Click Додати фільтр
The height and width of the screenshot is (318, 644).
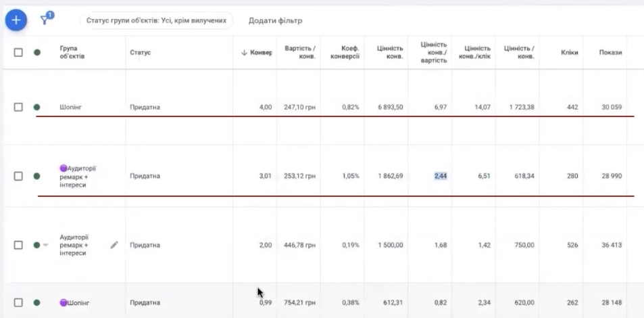275,20
